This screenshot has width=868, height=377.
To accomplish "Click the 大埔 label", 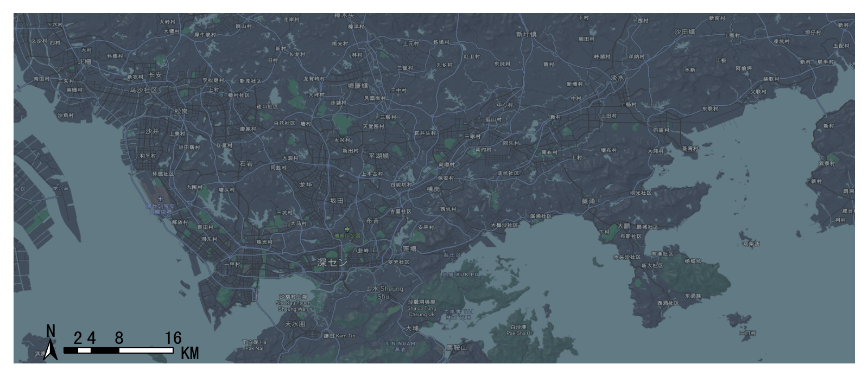I will pyautogui.click(x=412, y=328).
